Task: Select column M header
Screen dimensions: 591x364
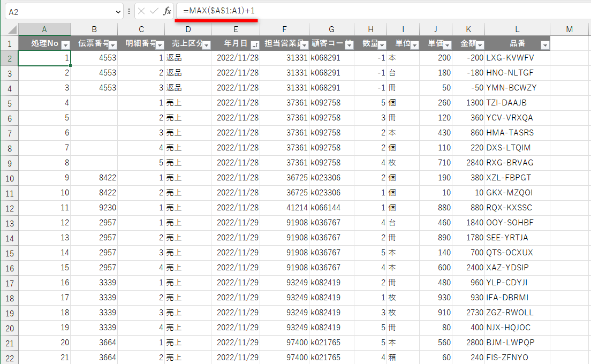Action: pyautogui.click(x=570, y=29)
